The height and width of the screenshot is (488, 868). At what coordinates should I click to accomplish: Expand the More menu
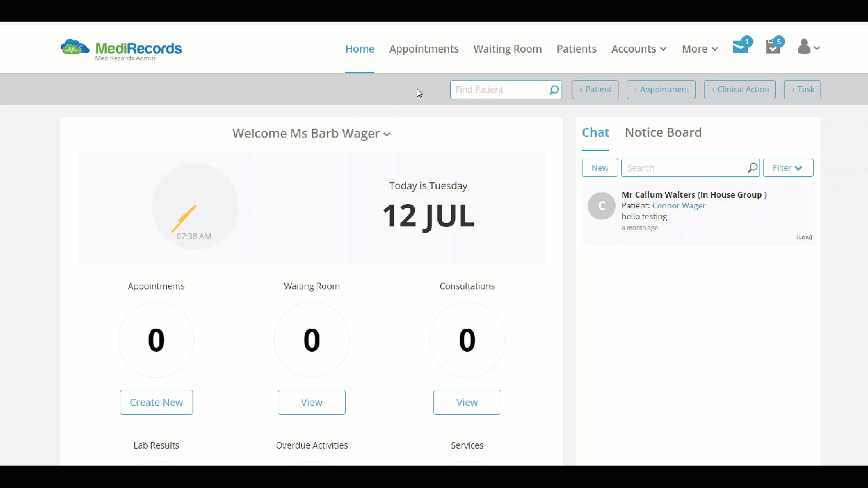click(x=700, y=49)
